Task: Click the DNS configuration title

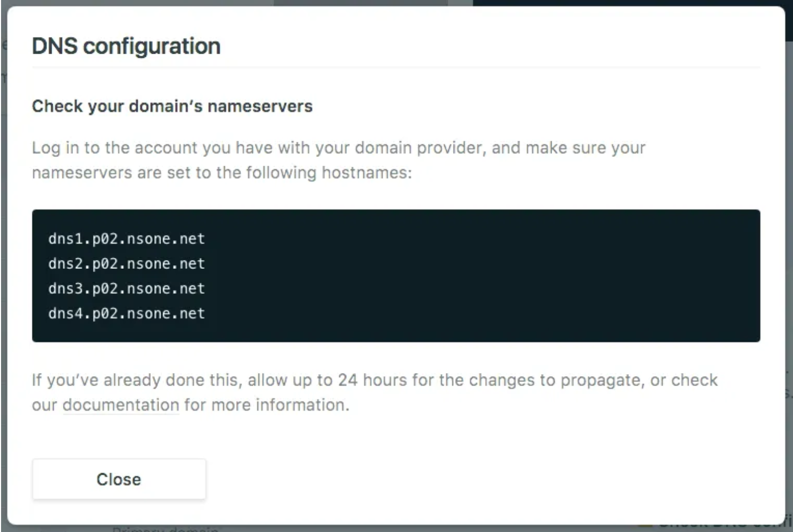Action: click(x=126, y=46)
